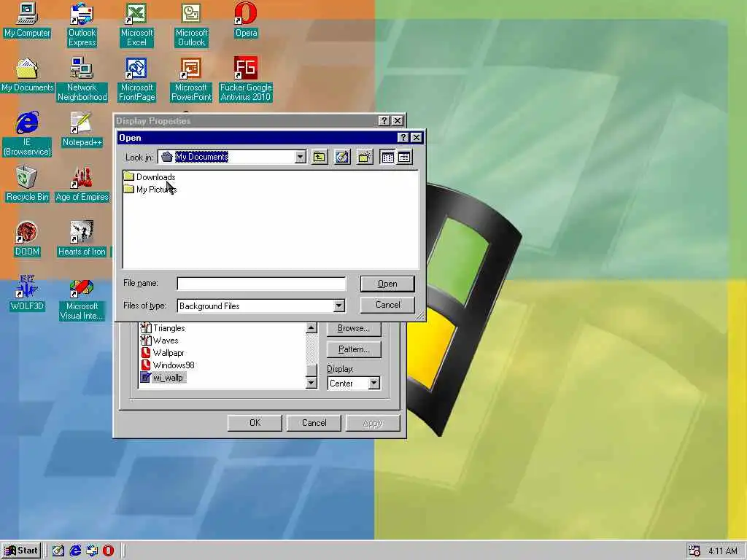Launch Opera desktop shortcut
This screenshot has height=560, width=747.
pos(246,20)
